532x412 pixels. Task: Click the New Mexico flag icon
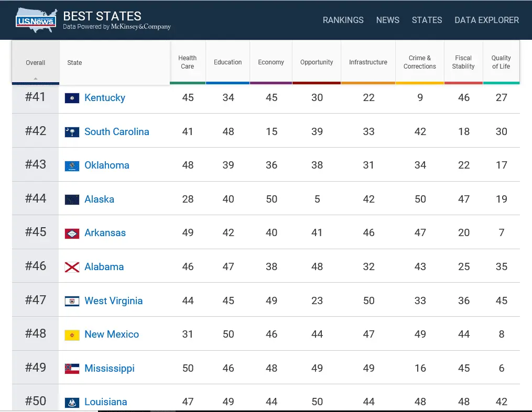72,335
